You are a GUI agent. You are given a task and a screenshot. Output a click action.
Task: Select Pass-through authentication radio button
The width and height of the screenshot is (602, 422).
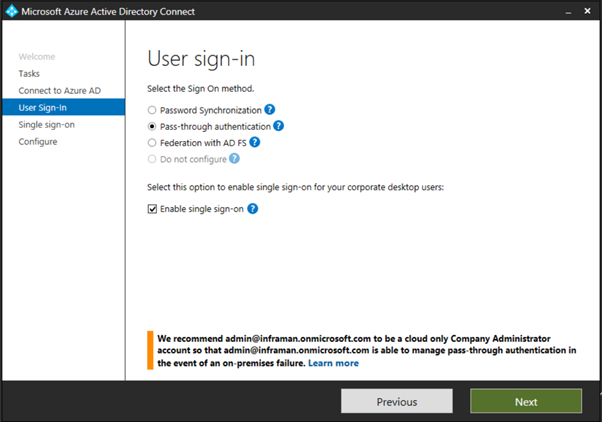tap(152, 127)
